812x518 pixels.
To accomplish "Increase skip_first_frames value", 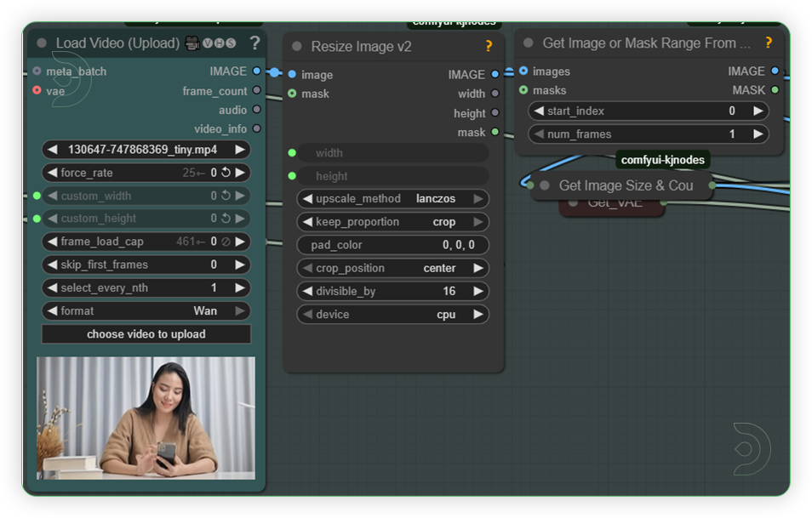I will point(240,265).
